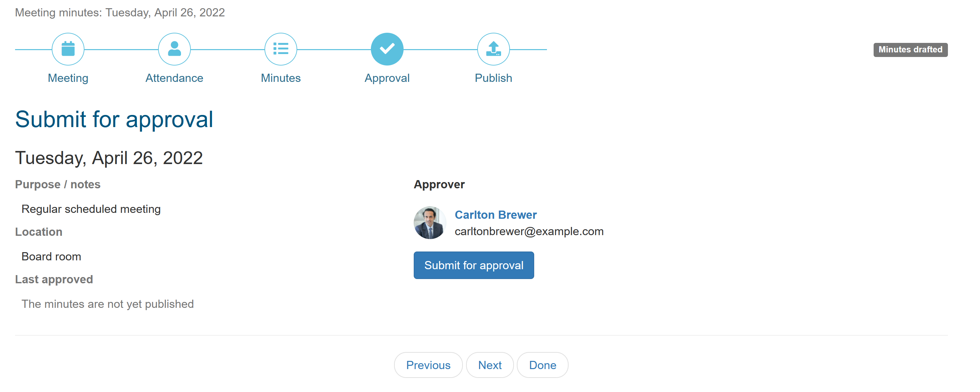Select the Approval step label
This screenshot has width=980, height=392.
tap(387, 78)
